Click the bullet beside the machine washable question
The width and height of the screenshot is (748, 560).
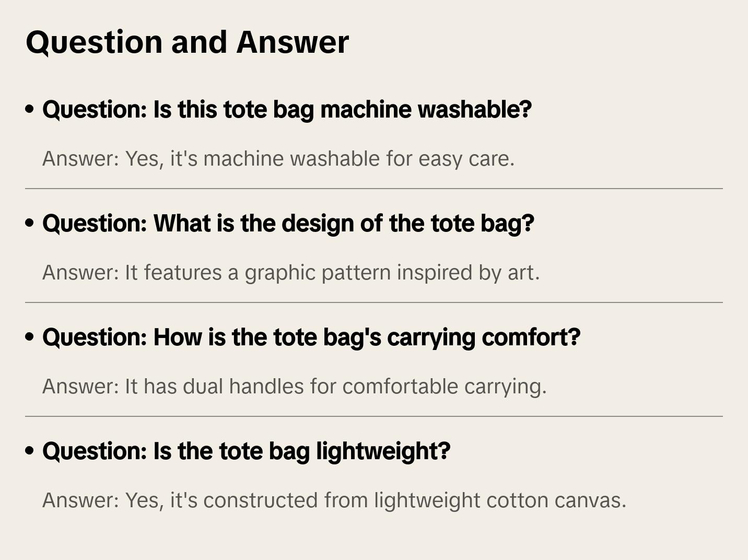[30, 109]
